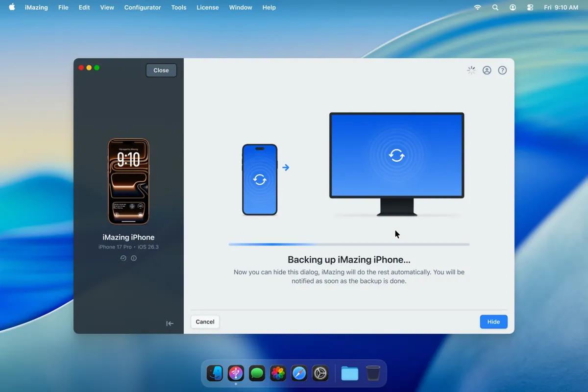588x392 pixels.
Task: Click the menu bar clock showing Fri 9:10 AM
Action: click(561, 7)
